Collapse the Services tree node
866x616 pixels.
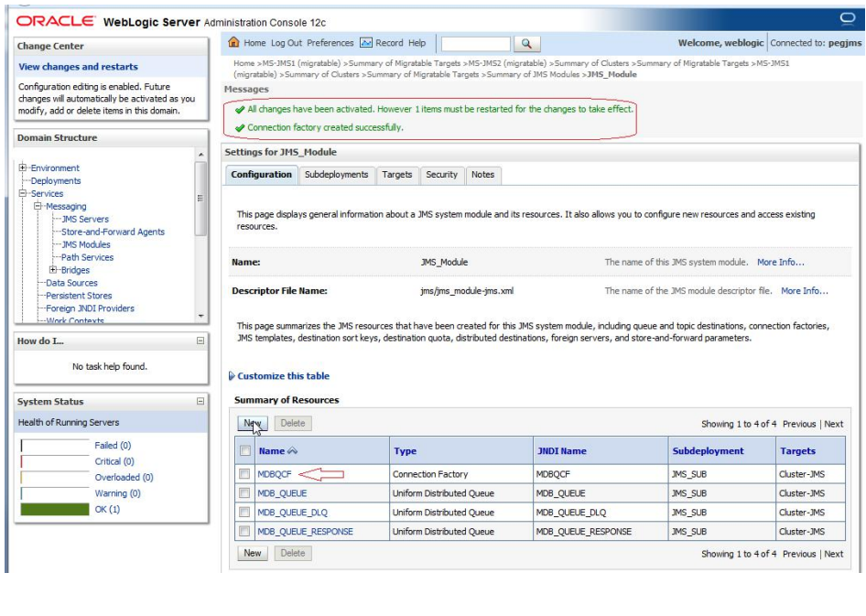23,193
